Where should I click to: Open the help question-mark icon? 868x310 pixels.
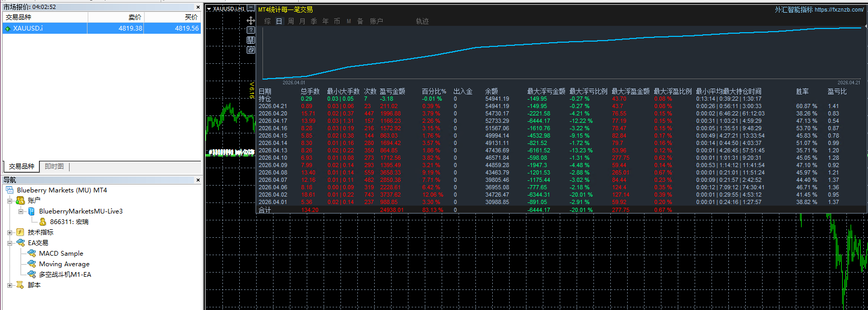pyautogui.click(x=251, y=31)
